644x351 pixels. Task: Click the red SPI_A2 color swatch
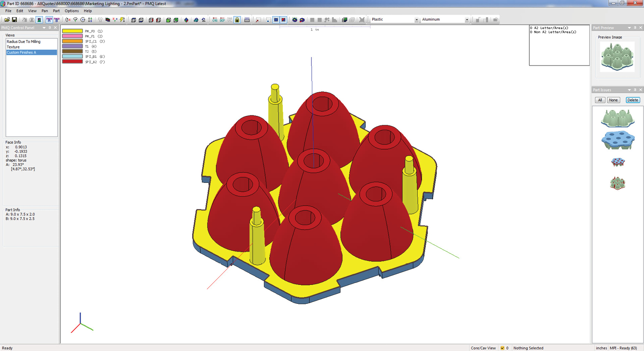tap(72, 62)
